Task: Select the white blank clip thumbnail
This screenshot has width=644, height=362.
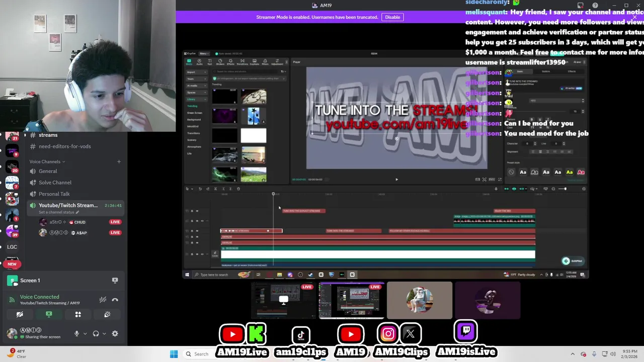Action: (254, 136)
